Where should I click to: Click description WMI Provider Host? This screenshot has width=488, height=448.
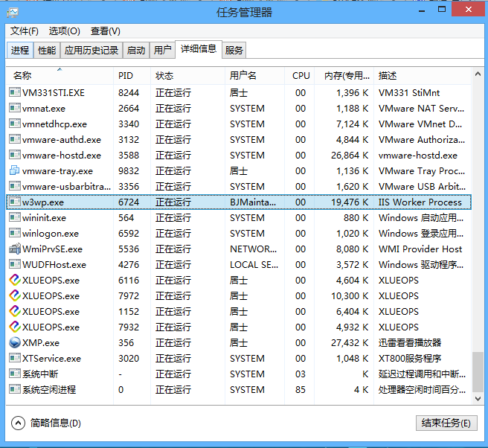pyautogui.click(x=420, y=249)
